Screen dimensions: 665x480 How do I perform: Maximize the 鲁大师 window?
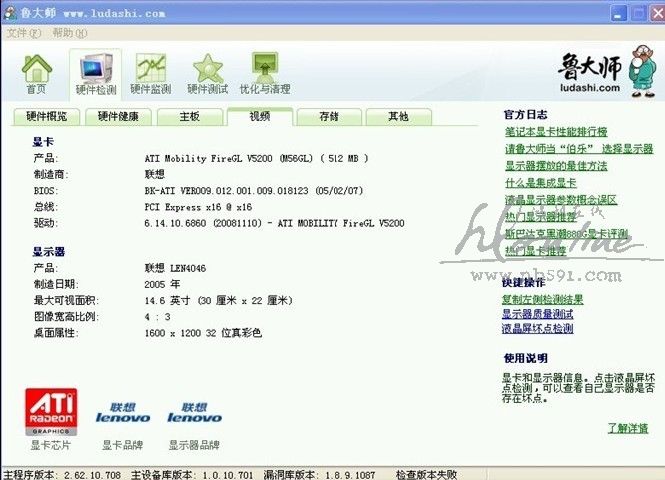point(639,14)
